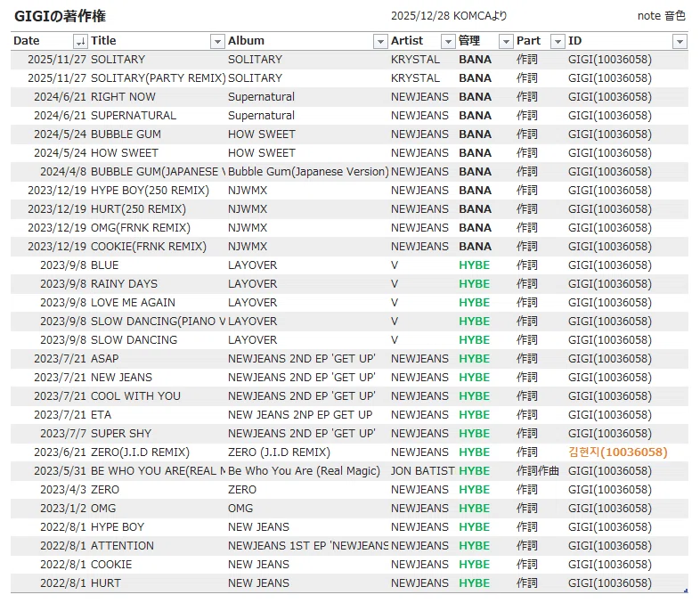Viewport: 700px width, 603px height.
Task: Select the NEWJEANS 1ST EP album cell
Action: pyautogui.click(x=308, y=547)
